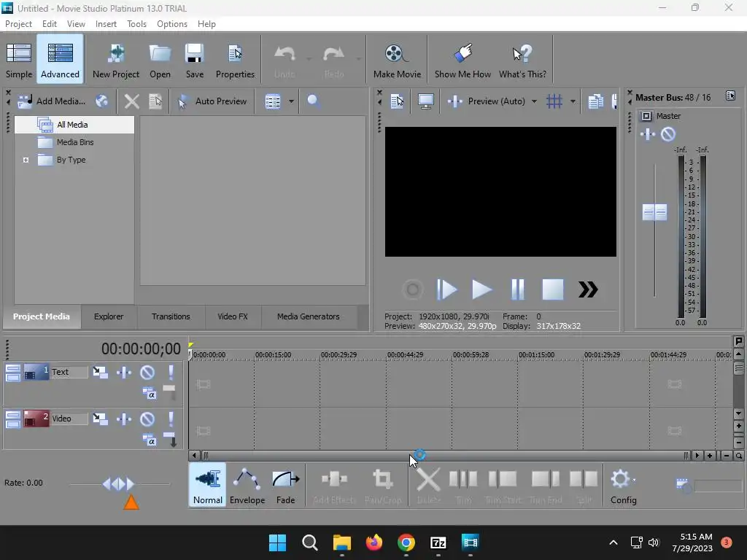Toggle Auto Preview in Project Media
This screenshot has height=560, width=747.
[x=212, y=101]
